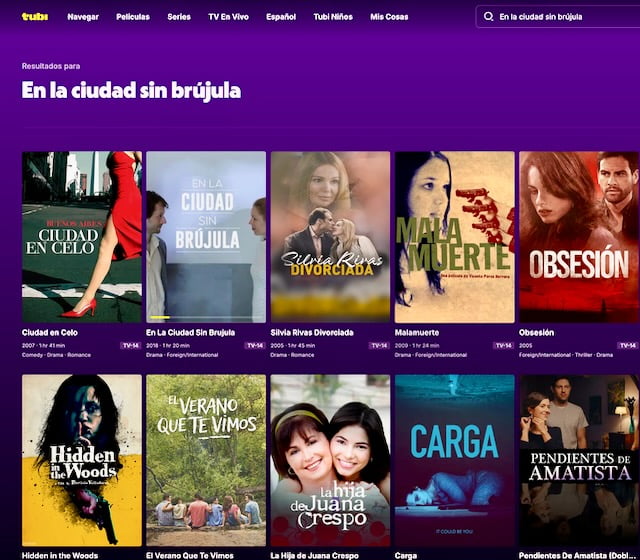Click the La Hija de Juana Crespo title

point(314,556)
